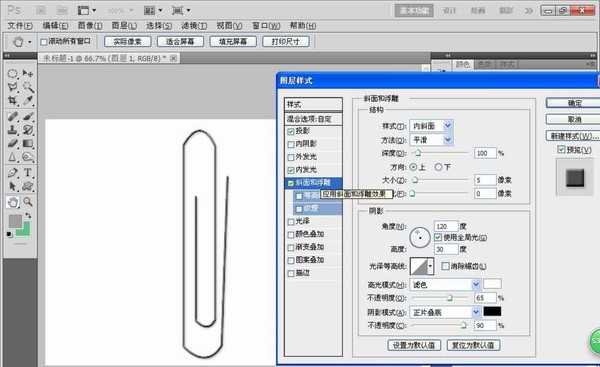Reset to default black and white colors
This screenshot has height=367, width=600.
(x=9, y=234)
